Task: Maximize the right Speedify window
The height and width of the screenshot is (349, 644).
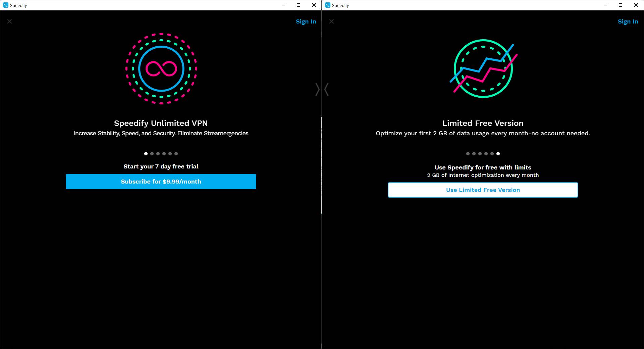Action: click(x=621, y=5)
